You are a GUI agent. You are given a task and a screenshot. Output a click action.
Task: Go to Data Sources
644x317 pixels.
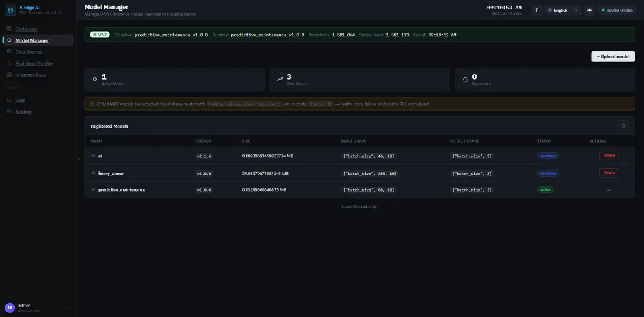click(29, 51)
